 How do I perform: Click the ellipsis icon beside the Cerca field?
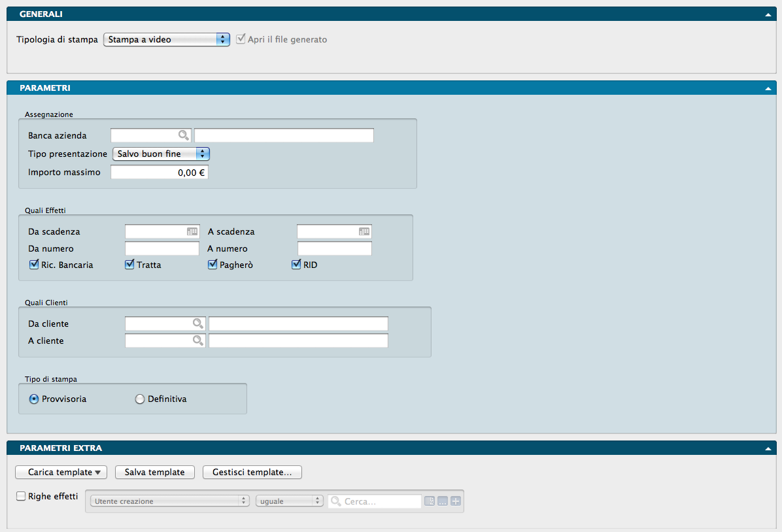click(x=443, y=501)
